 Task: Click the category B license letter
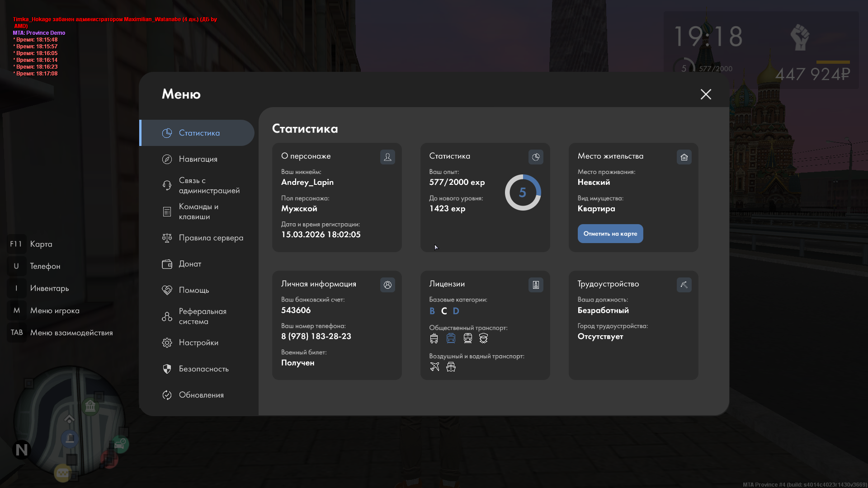[432, 311]
